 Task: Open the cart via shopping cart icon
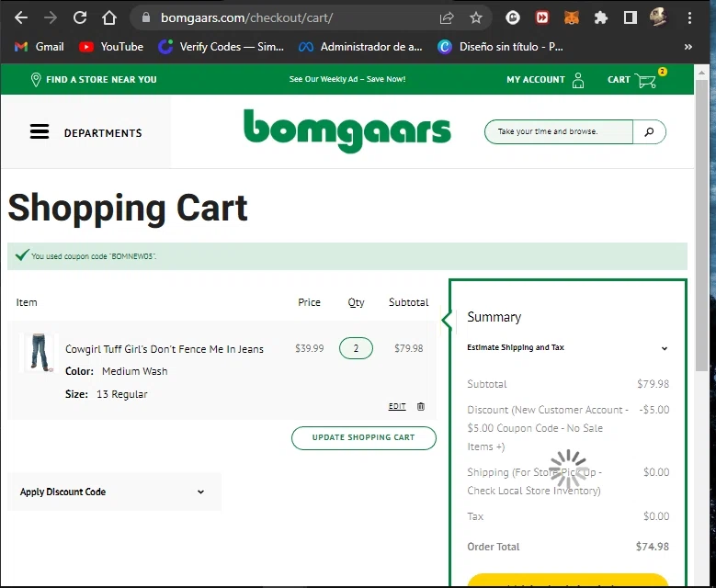tap(645, 80)
